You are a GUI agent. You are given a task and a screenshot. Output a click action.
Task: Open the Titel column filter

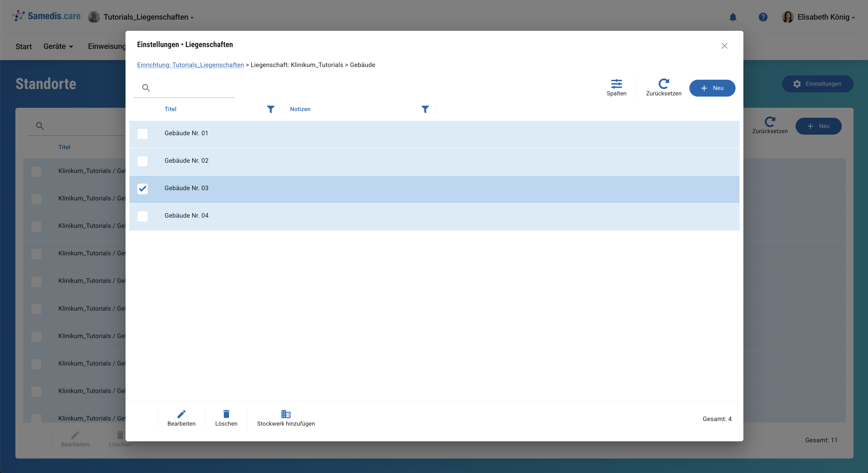click(x=271, y=109)
